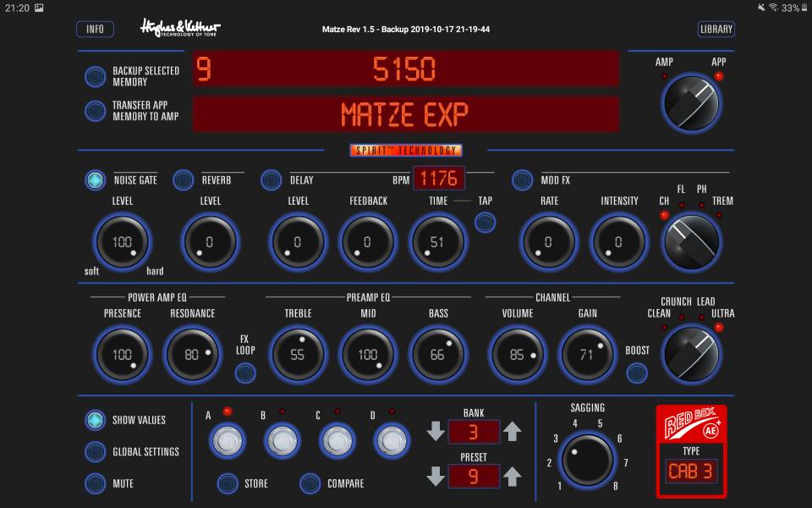The width and height of the screenshot is (812, 508).
Task: Click the Mod FX Rate knob
Action: point(549,242)
